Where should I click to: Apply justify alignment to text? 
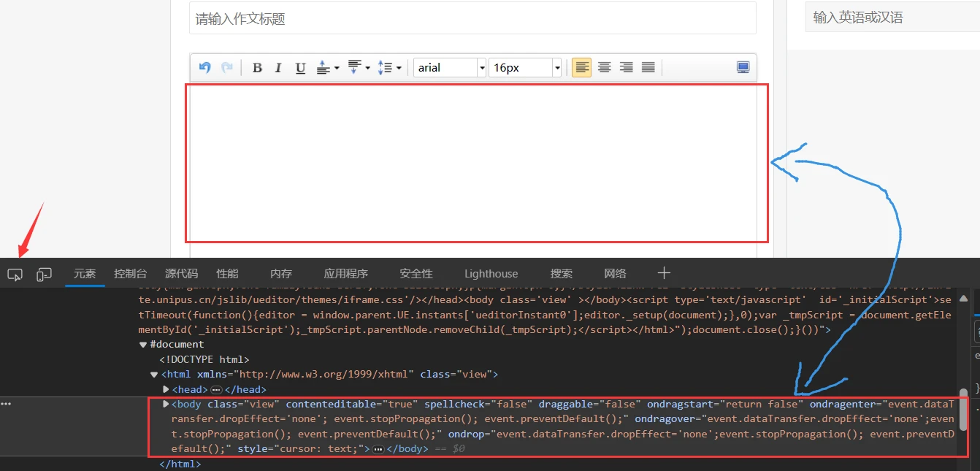coord(648,68)
